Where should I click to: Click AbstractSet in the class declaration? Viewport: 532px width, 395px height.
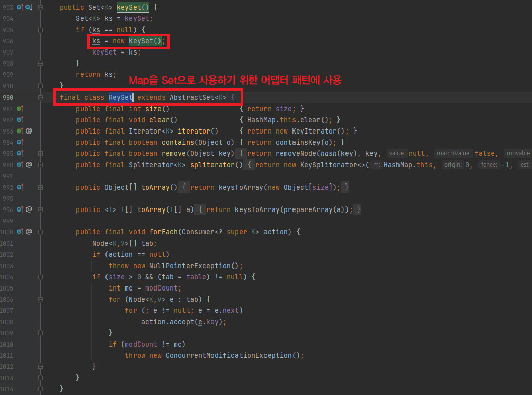coord(192,98)
